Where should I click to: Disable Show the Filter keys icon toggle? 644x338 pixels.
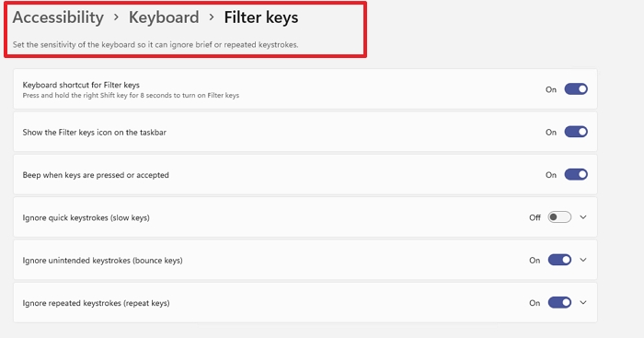coord(576,132)
